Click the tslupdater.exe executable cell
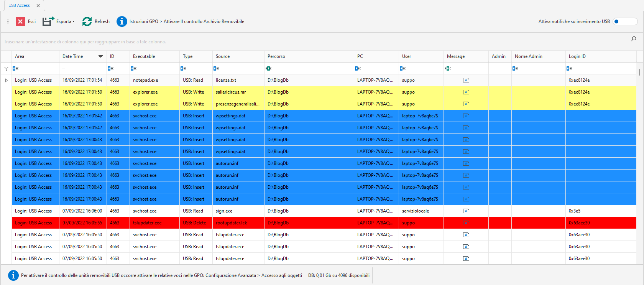This screenshot has height=285, width=644. (154, 223)
